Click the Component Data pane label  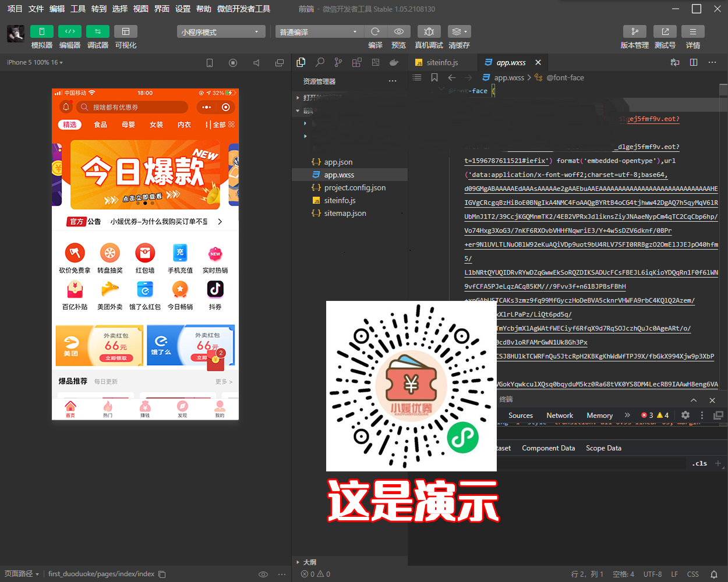point(548,448)
